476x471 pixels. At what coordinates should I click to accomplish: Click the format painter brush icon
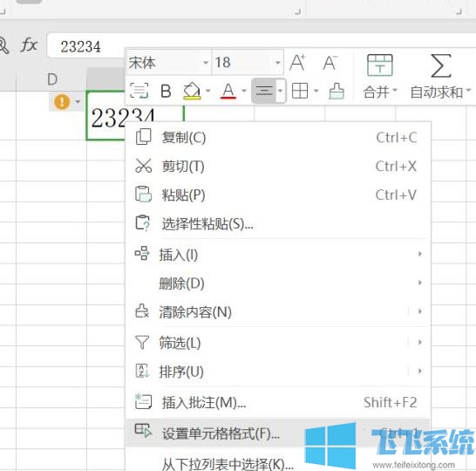point(337,91)
